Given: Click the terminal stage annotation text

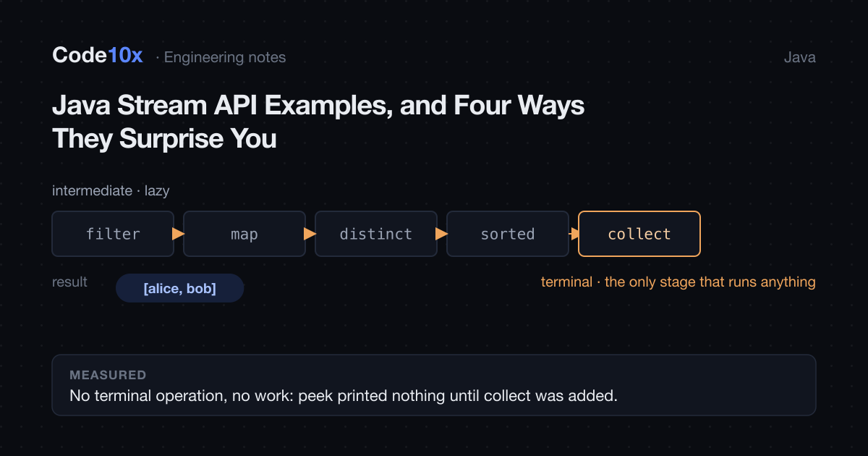Looking at the screenshot, I should tap(678, 282).
